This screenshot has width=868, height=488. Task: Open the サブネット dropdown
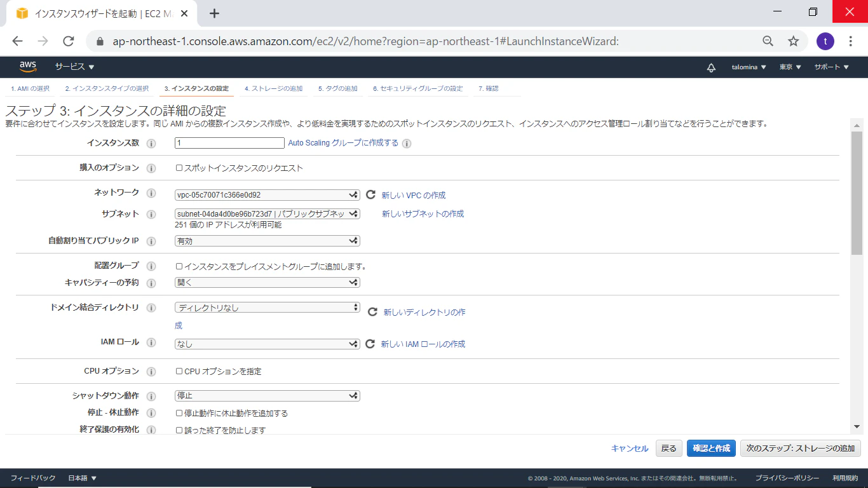(x=268, y=213)
